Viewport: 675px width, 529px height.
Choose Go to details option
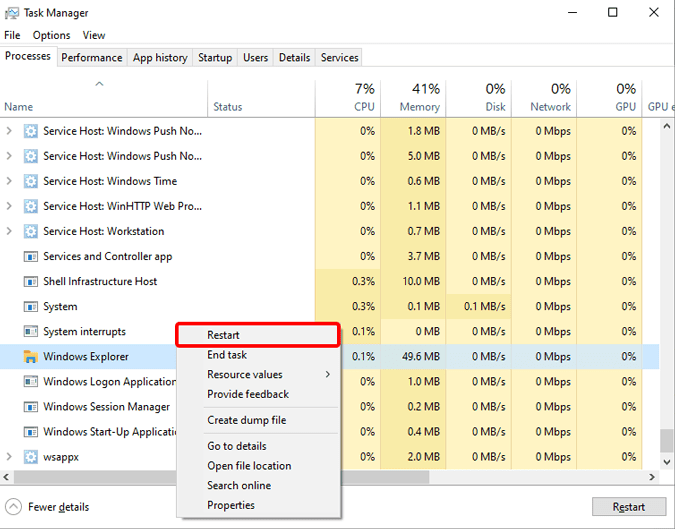click(258, 446)
